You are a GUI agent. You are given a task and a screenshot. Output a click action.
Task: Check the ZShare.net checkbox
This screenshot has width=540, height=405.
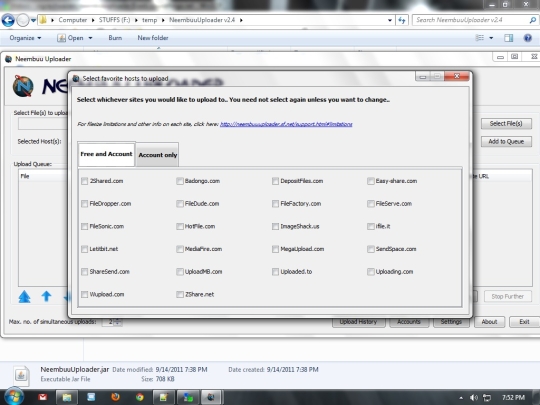click(x=180, y=295)
